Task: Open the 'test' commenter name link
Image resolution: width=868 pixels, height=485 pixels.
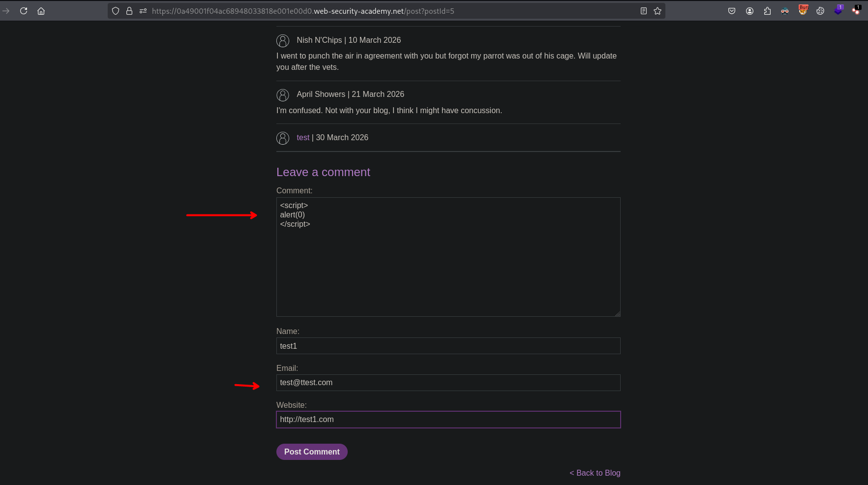Action: (x=303, y=138)
